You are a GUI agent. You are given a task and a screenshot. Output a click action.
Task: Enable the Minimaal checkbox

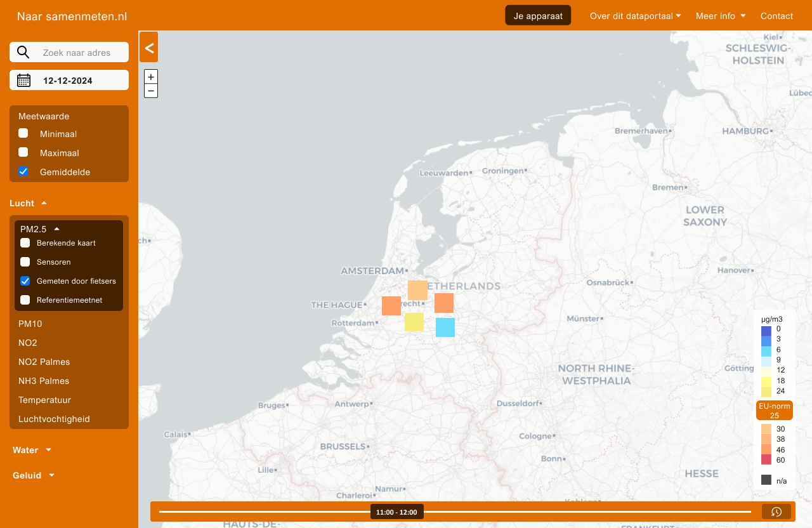(23, 133)
